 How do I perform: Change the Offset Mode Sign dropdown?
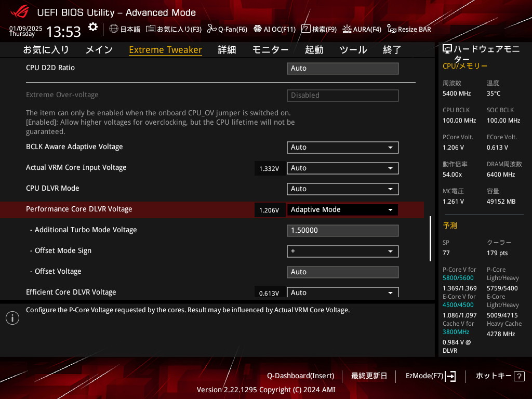pyautogui.click(x=342, y=251)
